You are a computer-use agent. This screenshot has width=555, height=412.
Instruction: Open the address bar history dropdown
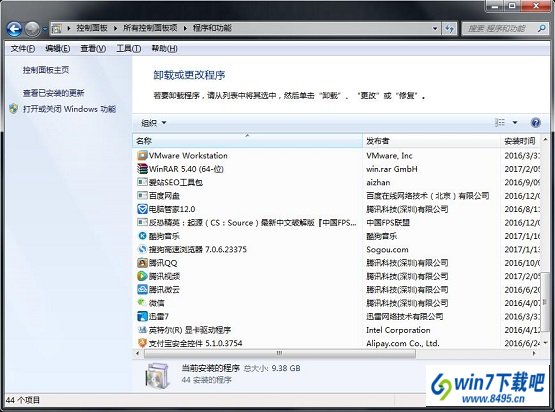pos(435,28)
